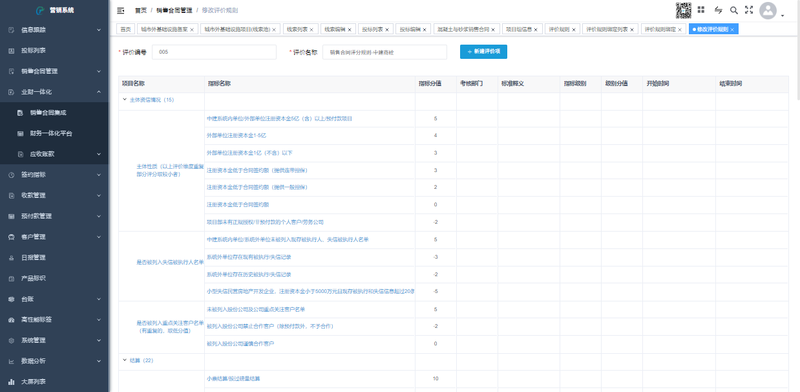Click the score cell showing -5

435,291
